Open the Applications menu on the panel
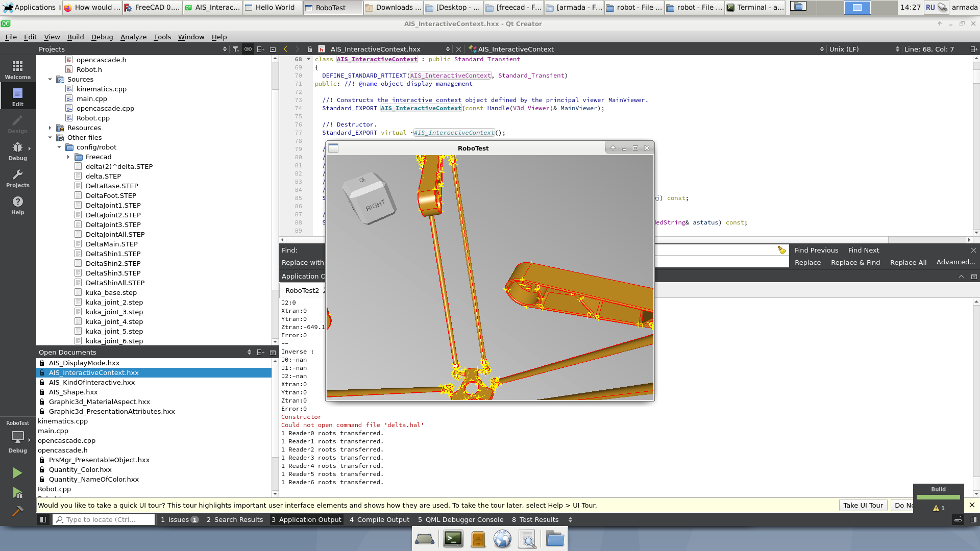The image size is (980, 551). (x=29, y=7)
